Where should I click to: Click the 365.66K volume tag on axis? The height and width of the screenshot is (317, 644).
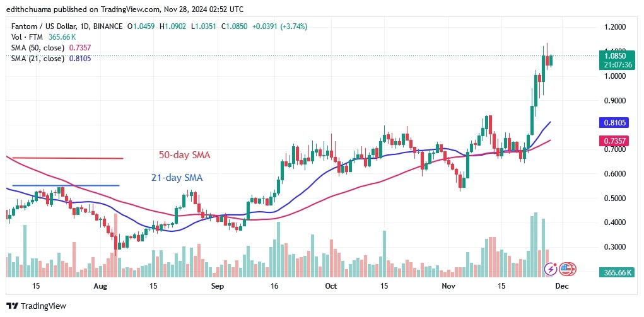(x=615, y=272)
